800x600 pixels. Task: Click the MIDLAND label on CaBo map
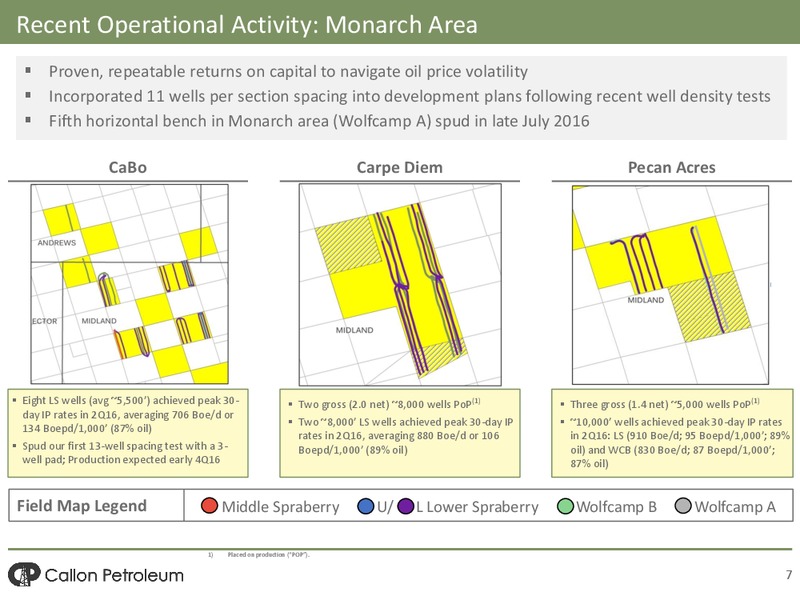pos(99,320)
